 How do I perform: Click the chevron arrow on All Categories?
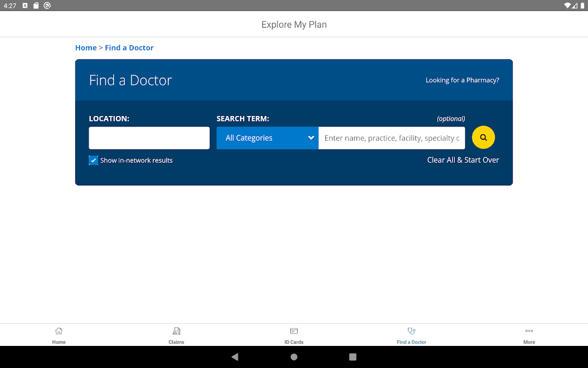pyautogui.click(x=311, y=138)
